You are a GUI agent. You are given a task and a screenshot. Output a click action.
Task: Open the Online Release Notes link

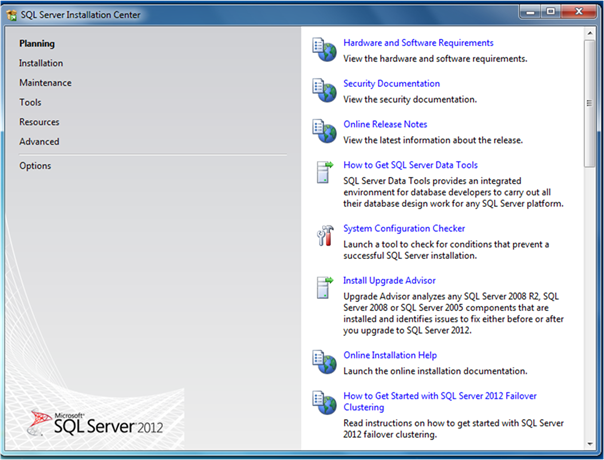(385, 124)
